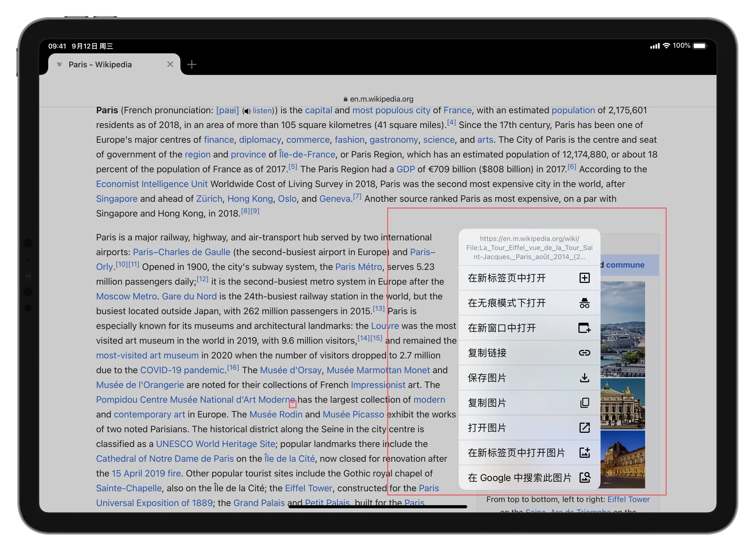Viewport: 756px width, 552px height.
Task: Open 'Eiffel Tower' link in image caption
Action: tap(628, 499)
